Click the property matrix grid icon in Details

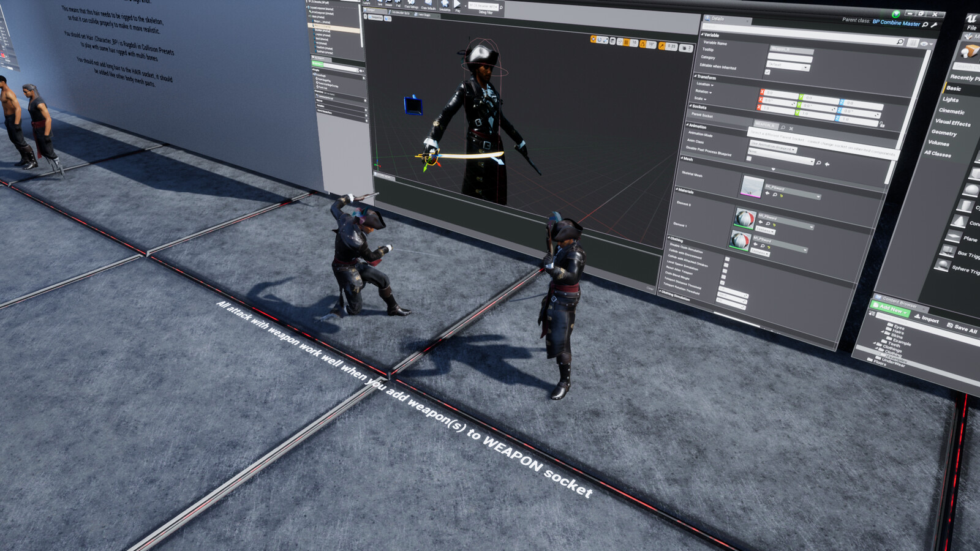913,43
